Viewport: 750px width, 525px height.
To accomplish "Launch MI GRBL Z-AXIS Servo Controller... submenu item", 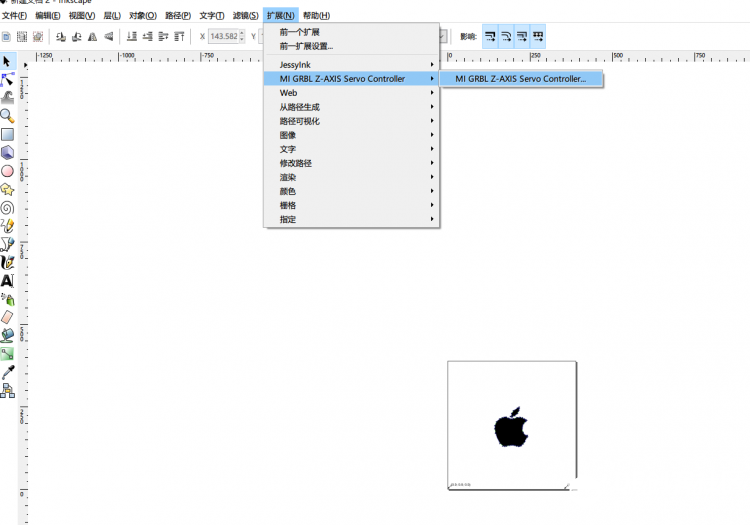I will pos(521,79).
